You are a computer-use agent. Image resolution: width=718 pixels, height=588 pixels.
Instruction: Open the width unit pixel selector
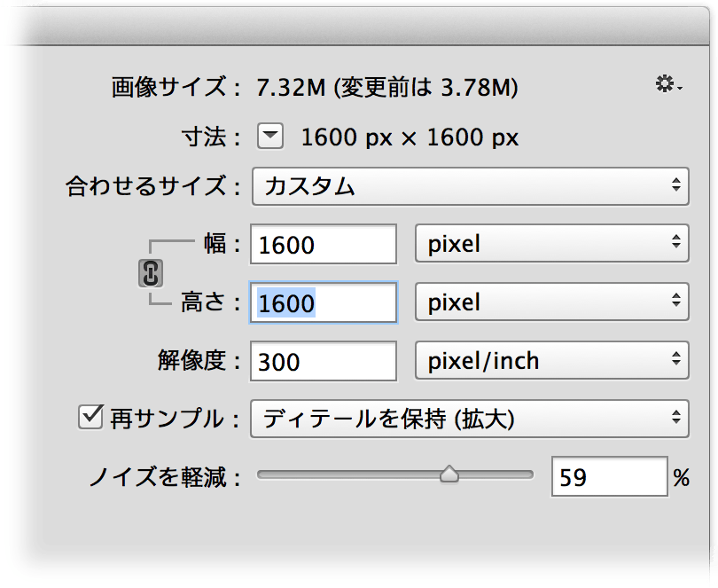pyautogui.click(x=551, y=244)
